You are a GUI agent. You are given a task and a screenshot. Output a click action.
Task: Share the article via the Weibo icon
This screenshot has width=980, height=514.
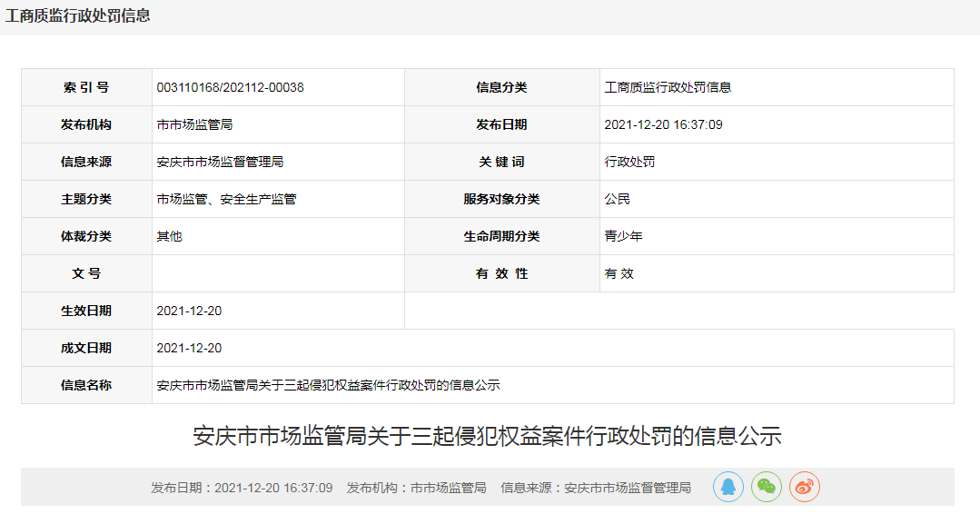[x=804, y=487]
